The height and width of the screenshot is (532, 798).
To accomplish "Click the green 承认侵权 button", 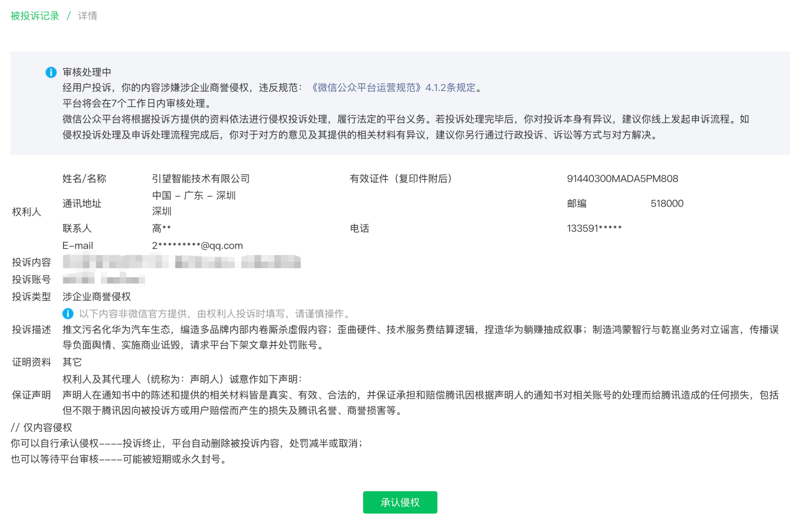I will 400,502.
